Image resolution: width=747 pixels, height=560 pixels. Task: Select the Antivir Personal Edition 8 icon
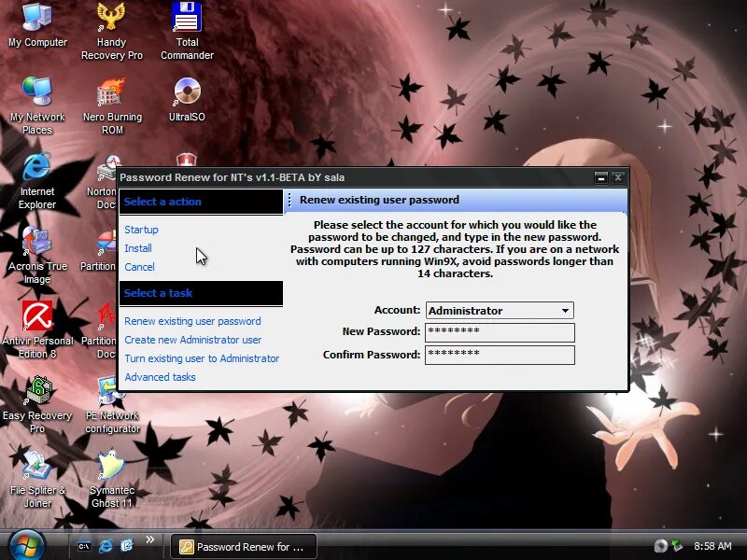(37, 329)
